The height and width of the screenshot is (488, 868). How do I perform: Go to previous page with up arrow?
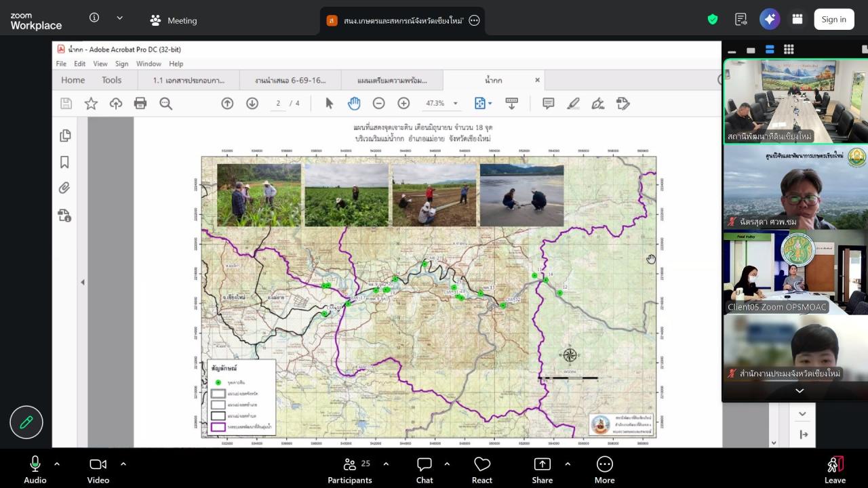click(x=227, y=104)
